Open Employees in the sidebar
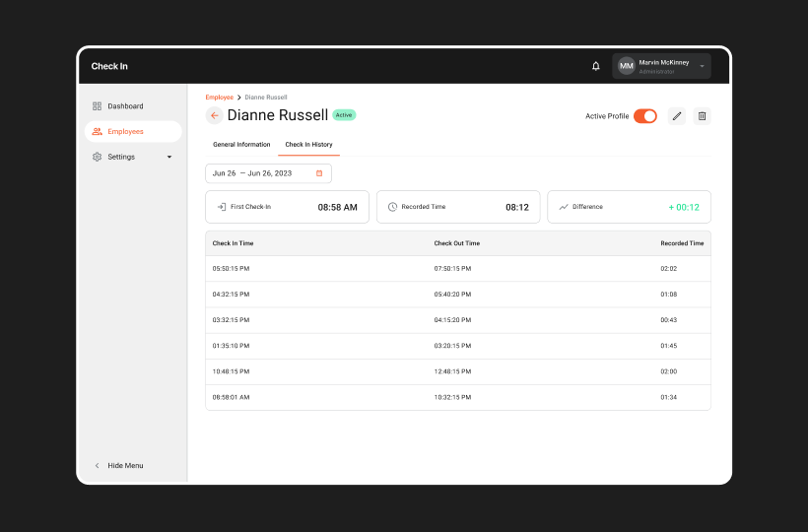The width and height of the screenshot is (808, 532). click(x=125, y=131)
